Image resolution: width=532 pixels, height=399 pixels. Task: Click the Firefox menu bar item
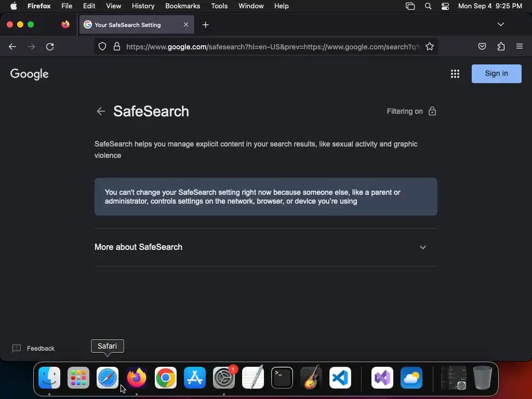(x=39, y=6)
